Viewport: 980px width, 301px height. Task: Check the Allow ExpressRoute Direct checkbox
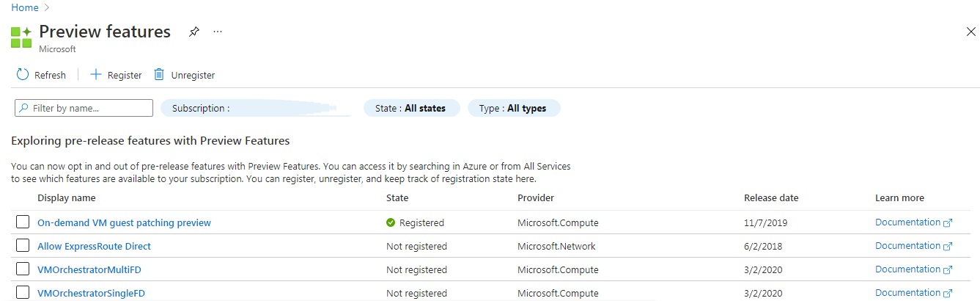[23, 246]
